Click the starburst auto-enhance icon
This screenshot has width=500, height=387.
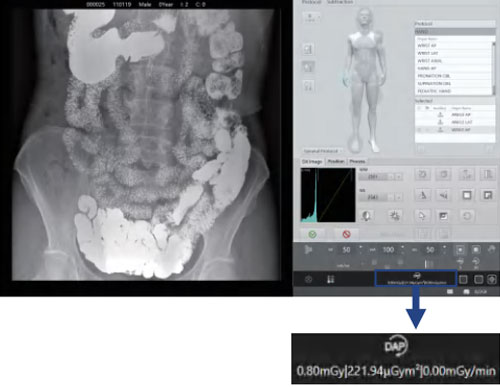[x=395, y=216]
